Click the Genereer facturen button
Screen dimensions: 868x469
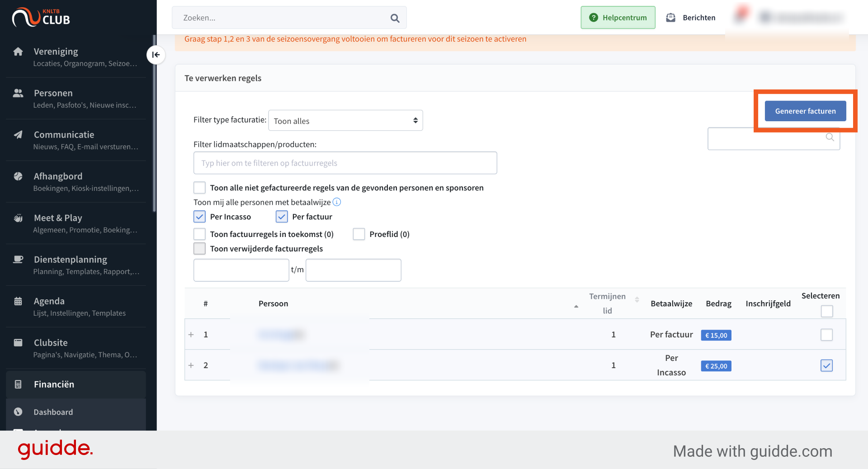pyautogui.click(x=805, y=111)
